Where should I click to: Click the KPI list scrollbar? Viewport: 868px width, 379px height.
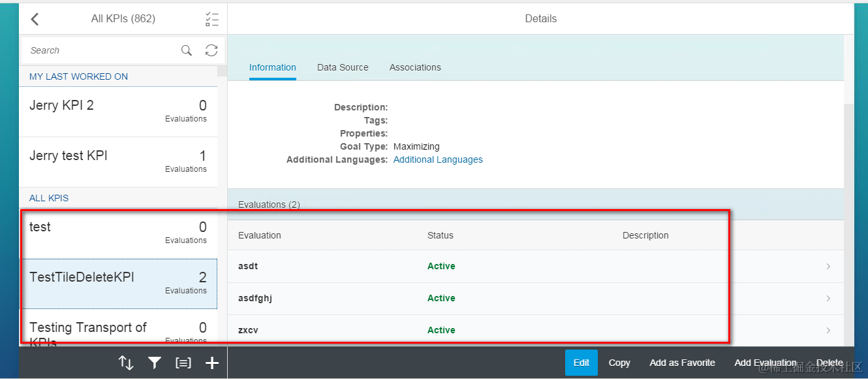coord(222,71)
